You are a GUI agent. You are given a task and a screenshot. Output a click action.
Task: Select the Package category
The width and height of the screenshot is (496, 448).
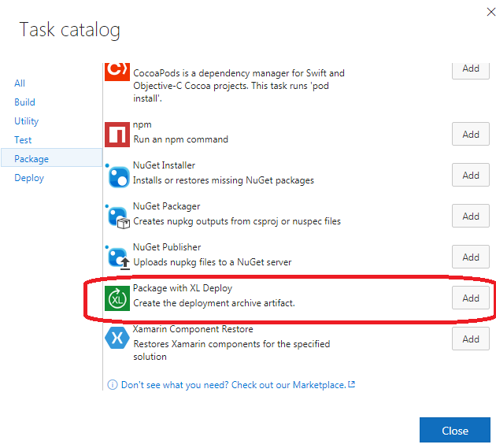(51, 157)
